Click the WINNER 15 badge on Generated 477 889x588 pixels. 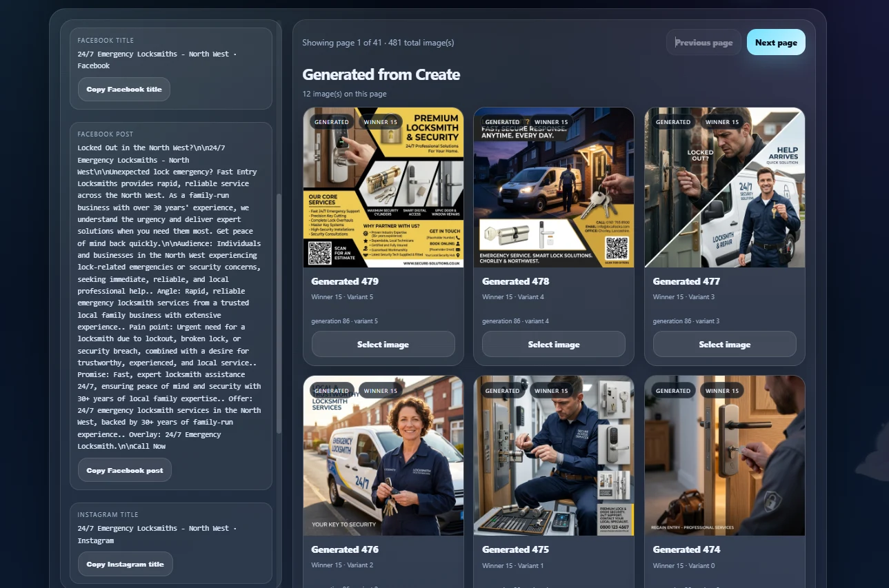[722, 122]
